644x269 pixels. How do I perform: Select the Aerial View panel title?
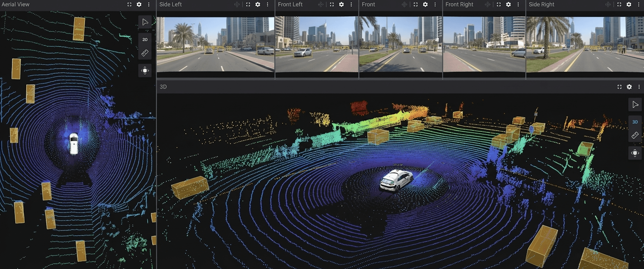pyautogui.click(x=15, y=4)
